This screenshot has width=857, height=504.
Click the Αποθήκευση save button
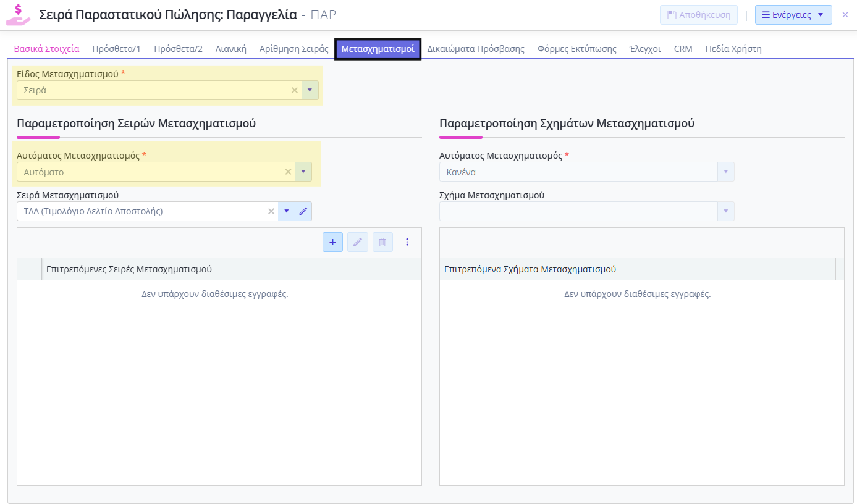[x=699, y=15]
